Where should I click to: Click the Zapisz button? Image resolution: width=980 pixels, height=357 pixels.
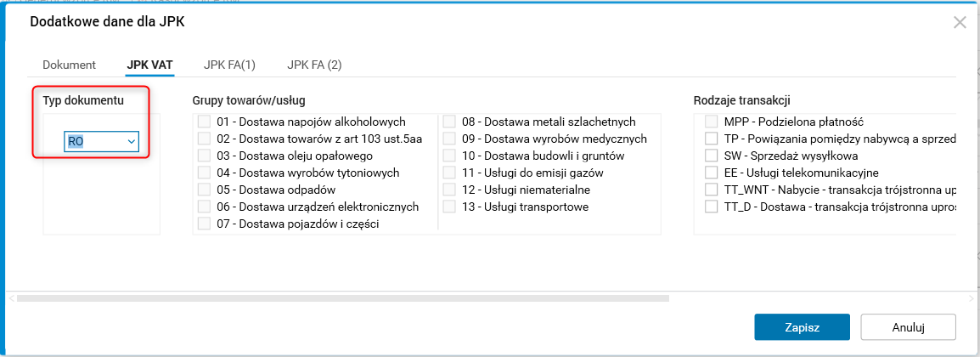coord(802,326)
